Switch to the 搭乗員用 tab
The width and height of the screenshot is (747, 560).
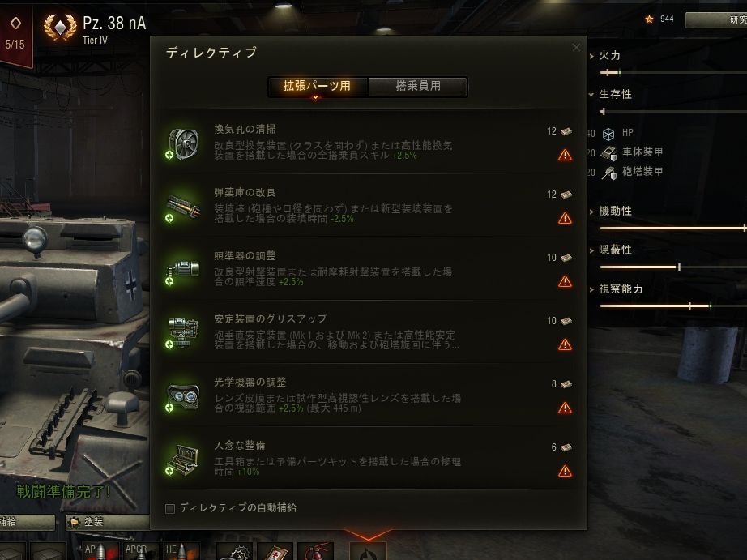click(x=418, y=86)
